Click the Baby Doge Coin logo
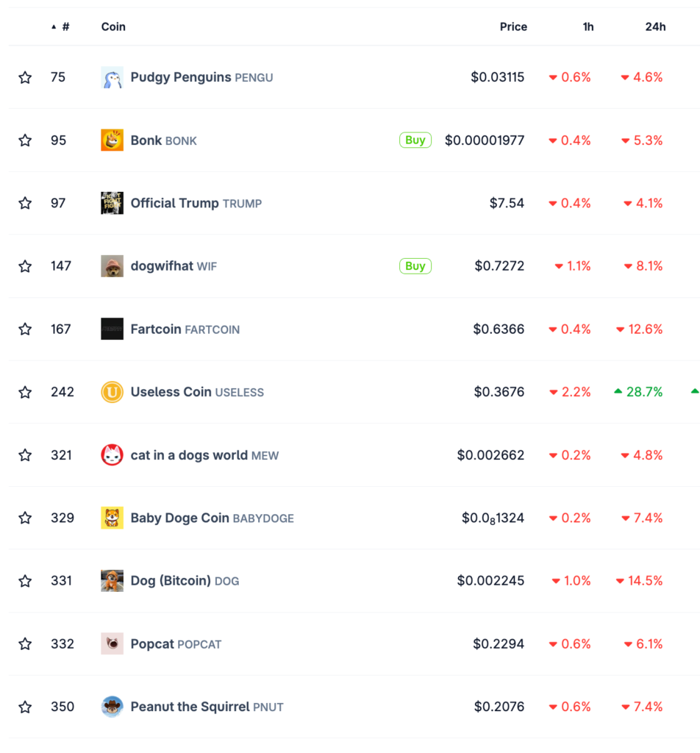This screenshot has width=700, height=753. [112, 518]
